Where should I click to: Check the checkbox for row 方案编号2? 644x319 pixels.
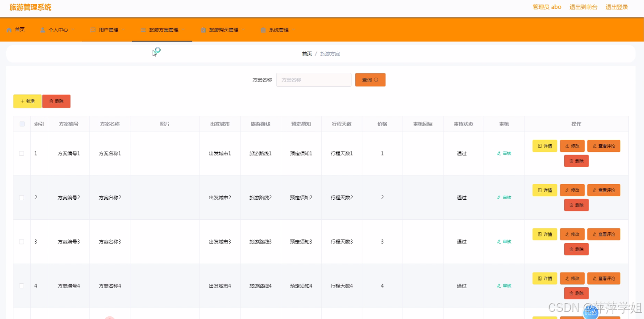(21, 197)
